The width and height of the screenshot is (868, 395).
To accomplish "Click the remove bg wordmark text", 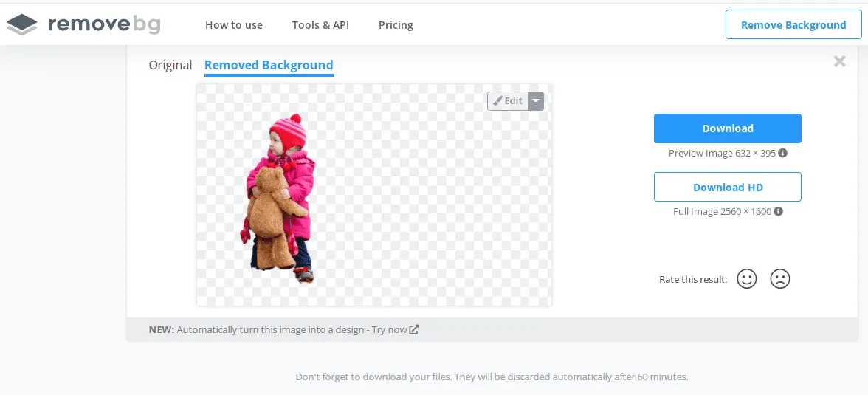I will tap(105, 24).
